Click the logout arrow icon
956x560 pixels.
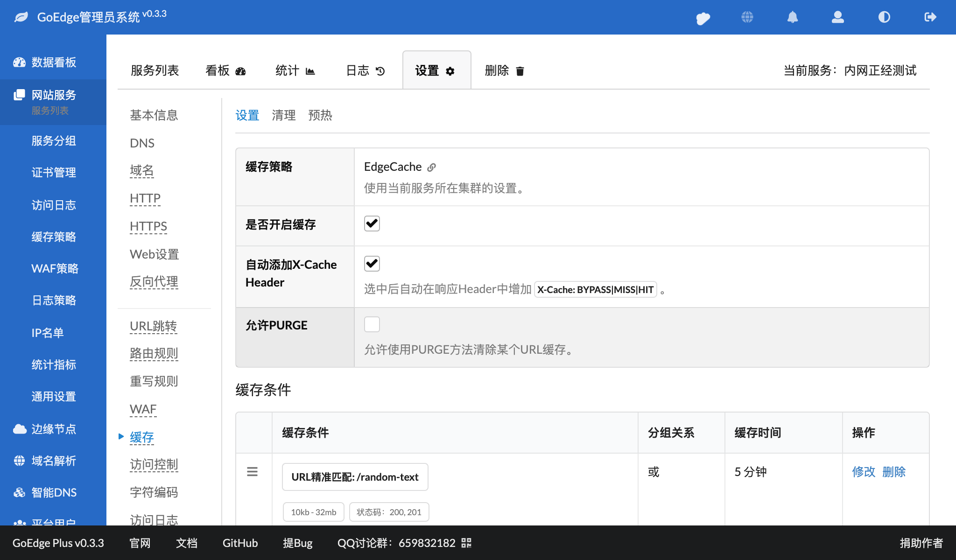930,17
